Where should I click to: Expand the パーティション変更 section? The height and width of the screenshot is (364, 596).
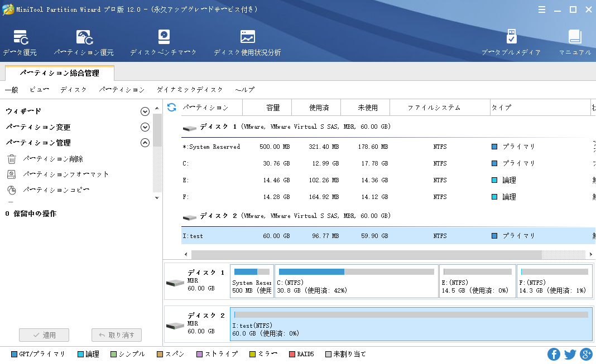[145, 127]
